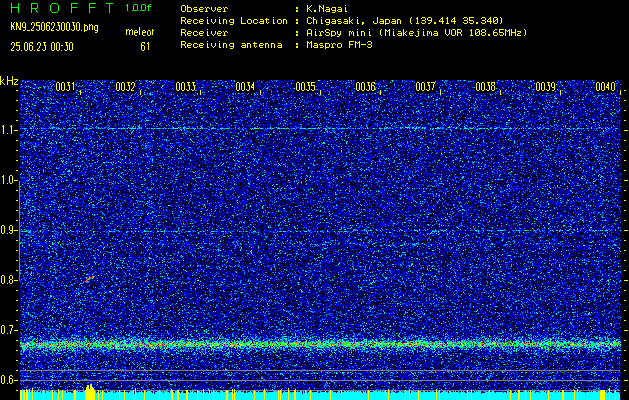Click the red meteor echo streak near 0.8 kHz

tap(89, 279)
